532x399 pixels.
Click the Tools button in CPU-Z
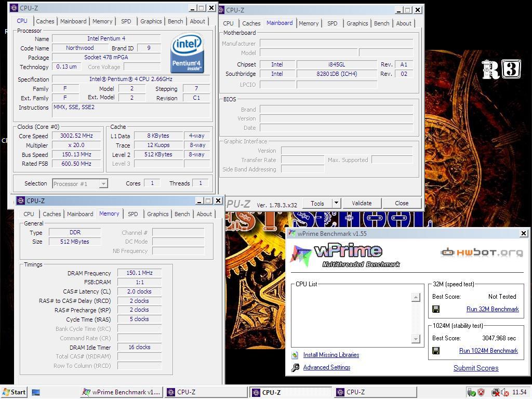tap(317, 203)
